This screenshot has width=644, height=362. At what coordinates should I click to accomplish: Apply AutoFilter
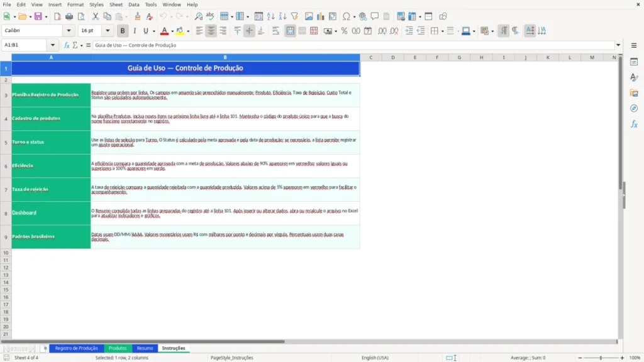tap(294, 16)
